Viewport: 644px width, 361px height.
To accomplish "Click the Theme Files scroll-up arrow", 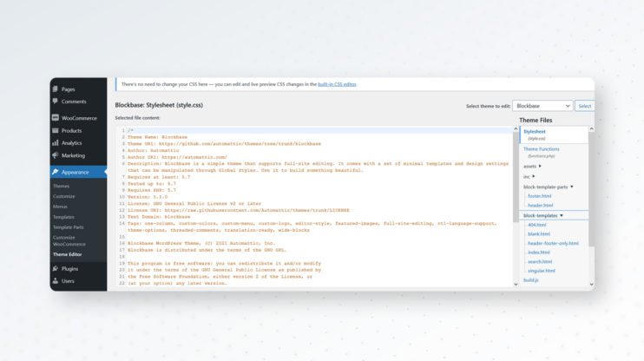I will (x=591, y=129).
